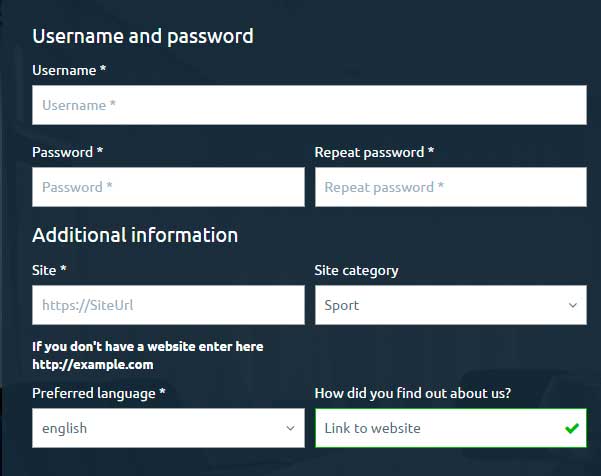Click into the Password field

click(x=168, y=187)
